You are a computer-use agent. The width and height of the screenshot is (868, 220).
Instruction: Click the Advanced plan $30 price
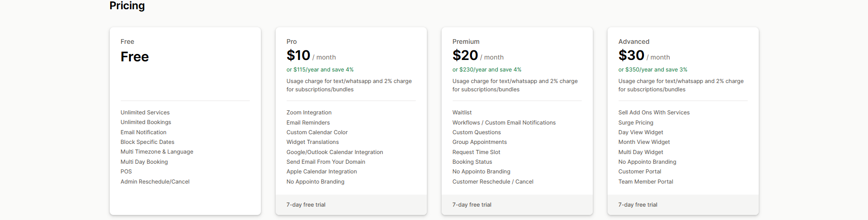[x=631, y=55]
